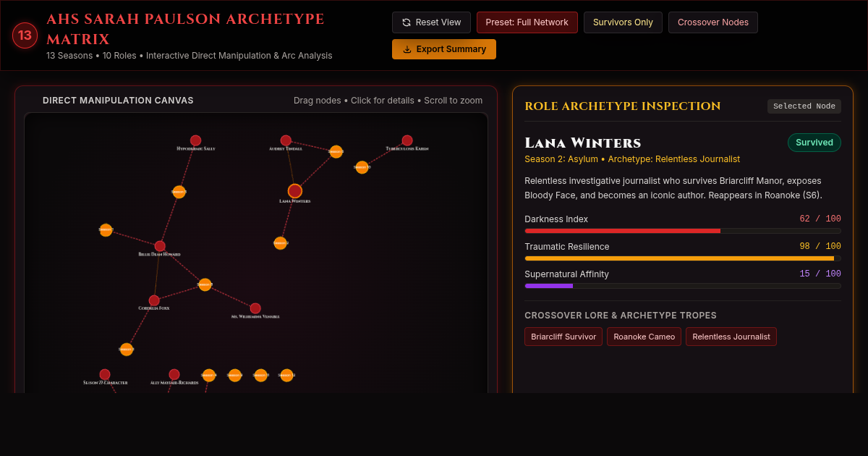This screenshot has height=456, width=868.
Task: Select the Season 11 node in bottom row
Action: click(x=260, y=376)
